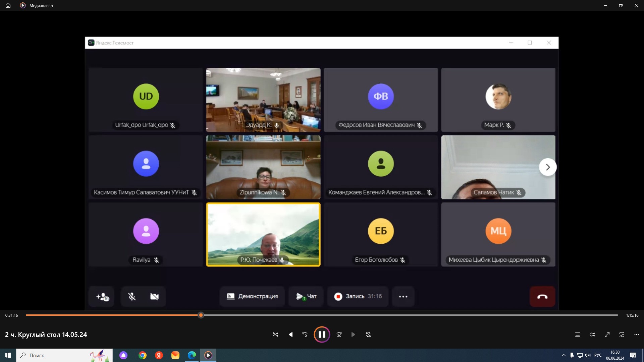The height and width of the screenshot is (362, 644).
Task: Toggle repeat mode in the player
Action: [x=369, y=335]
